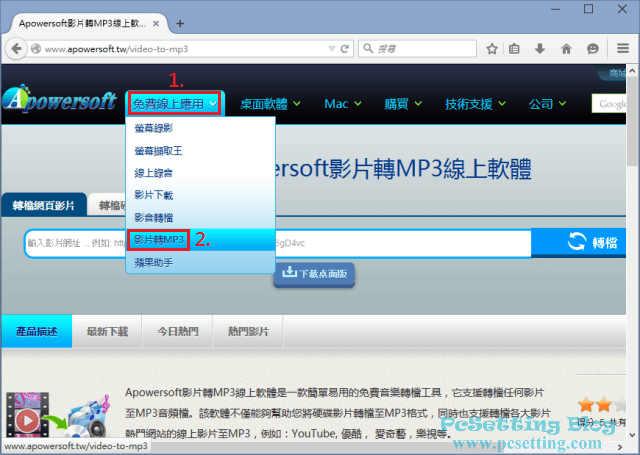
Task: Click the page heading Apowersoft影片轉MP3線上軟體
Action: click(402, 169)
